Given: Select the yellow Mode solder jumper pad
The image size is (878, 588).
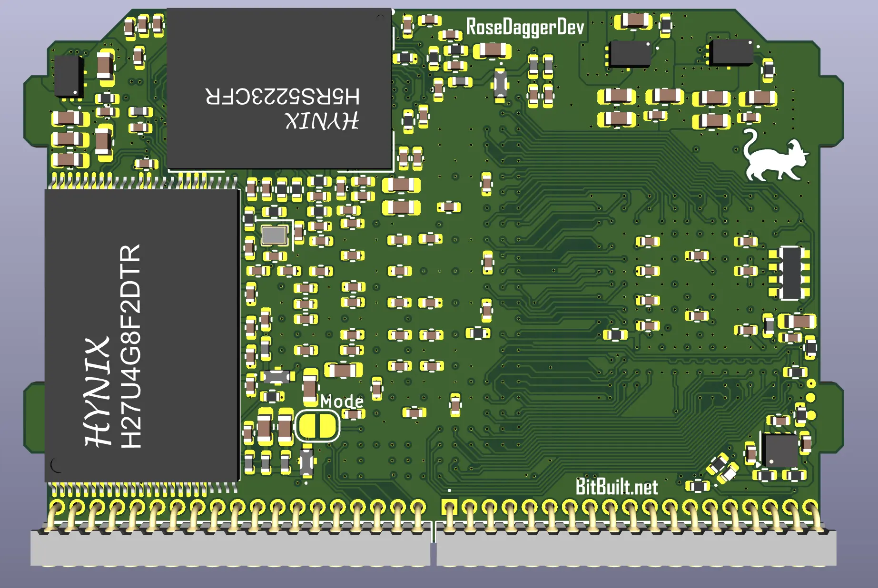Looking at the screenshot, I should click(x=317, y=425).
